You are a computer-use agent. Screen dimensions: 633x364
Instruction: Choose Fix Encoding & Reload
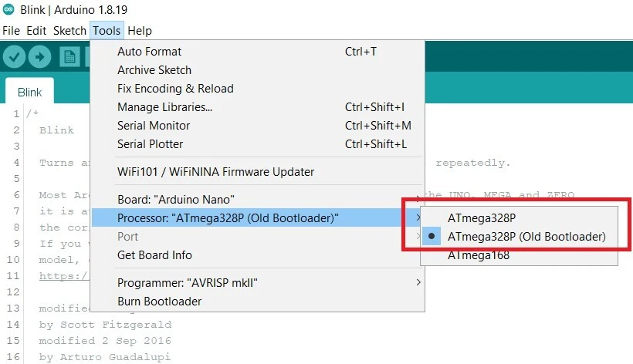(258, 89)
